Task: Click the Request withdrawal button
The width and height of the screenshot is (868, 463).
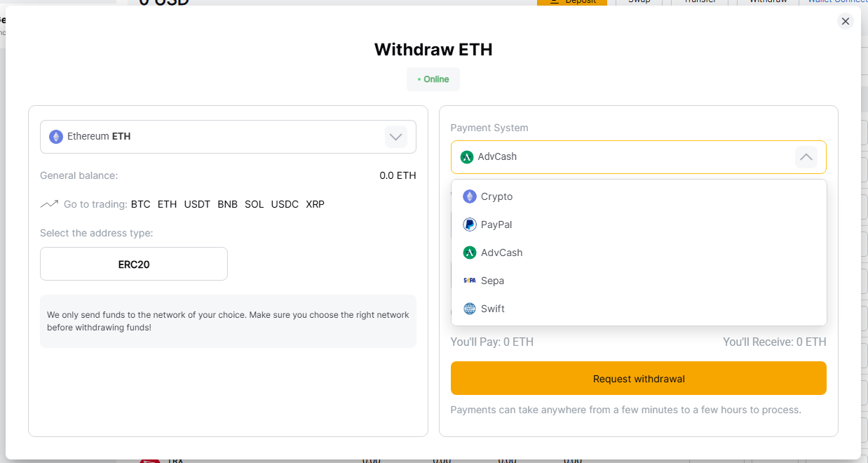Action: tap(639, 379)
